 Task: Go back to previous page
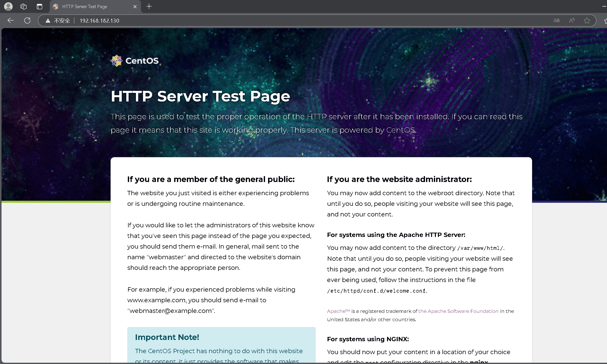pyautogui.click(x=11, y=21)
